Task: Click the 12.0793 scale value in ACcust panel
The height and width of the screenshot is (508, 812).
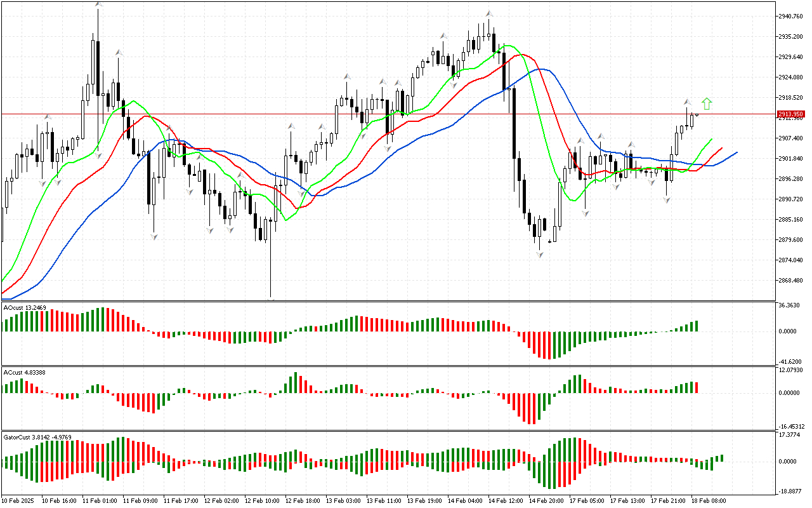Action: tap(790, 370)
